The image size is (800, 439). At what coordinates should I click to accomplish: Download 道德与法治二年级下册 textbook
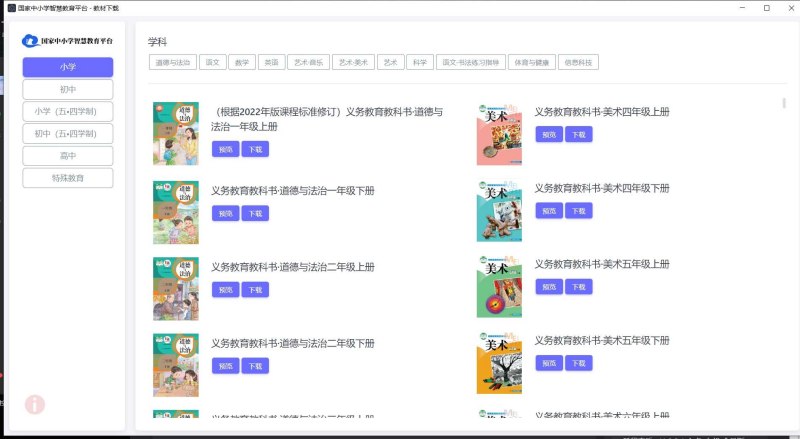coord(255,366)
